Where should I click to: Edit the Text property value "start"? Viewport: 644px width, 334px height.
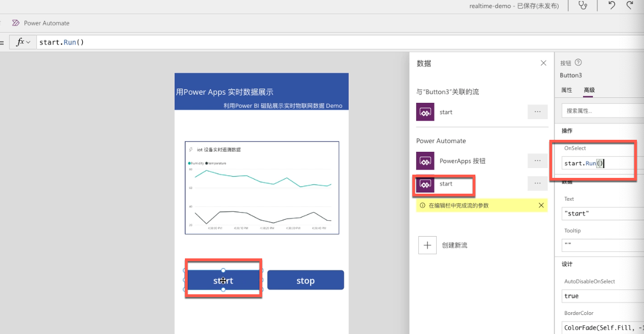tap(603, 214)
